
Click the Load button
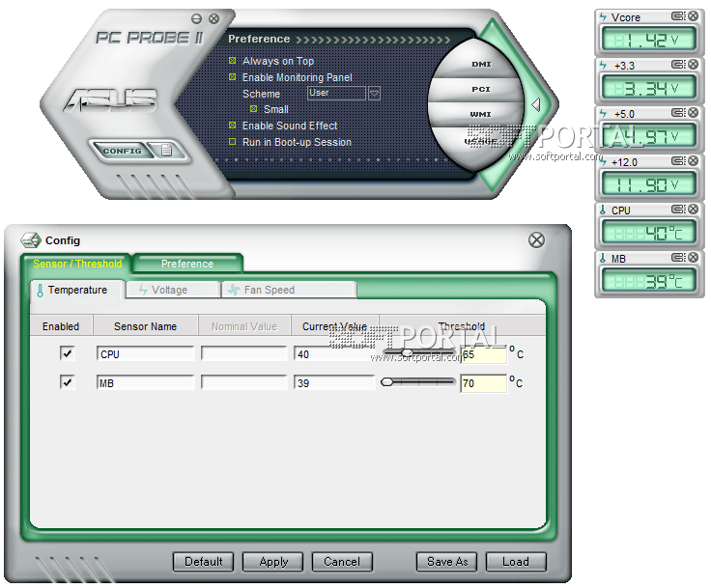point(516,562)
